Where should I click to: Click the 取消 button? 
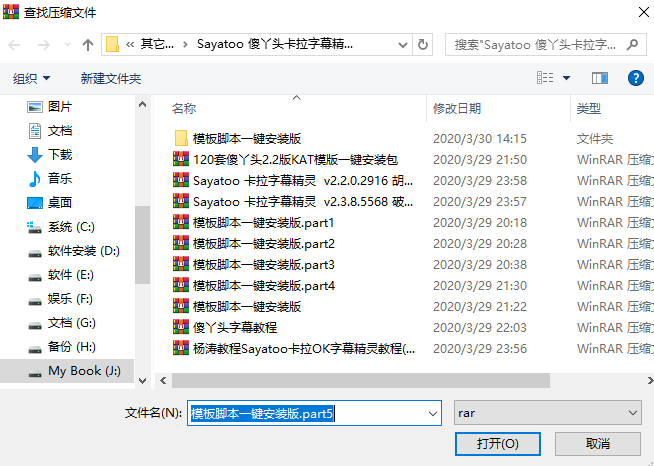(598, 443)
